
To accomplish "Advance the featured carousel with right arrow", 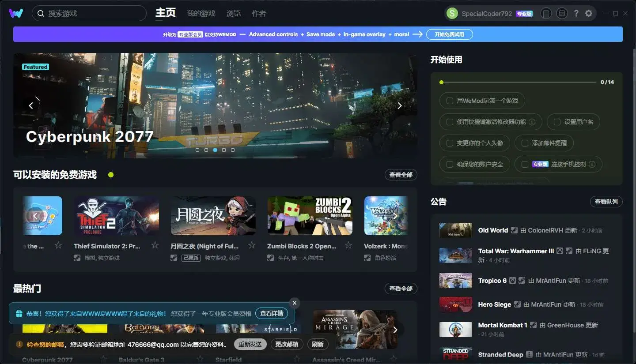I will click(x=399, y=105).
